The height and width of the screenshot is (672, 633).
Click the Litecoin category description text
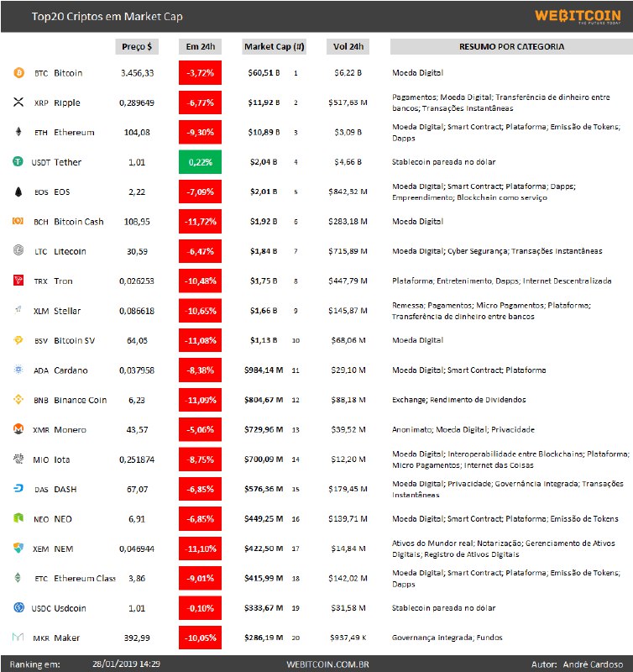pyautogui.click(x=497, y=251)
